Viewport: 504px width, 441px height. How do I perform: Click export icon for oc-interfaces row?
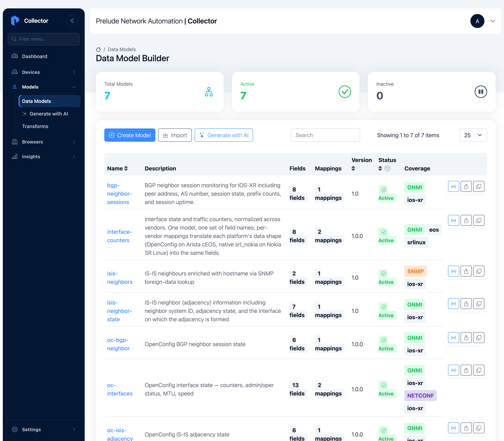466,370
